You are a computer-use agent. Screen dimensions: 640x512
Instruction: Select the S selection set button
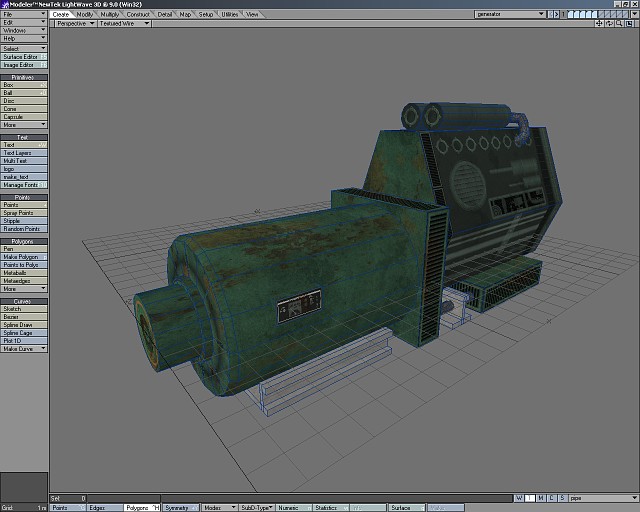(x=562, y=498)
